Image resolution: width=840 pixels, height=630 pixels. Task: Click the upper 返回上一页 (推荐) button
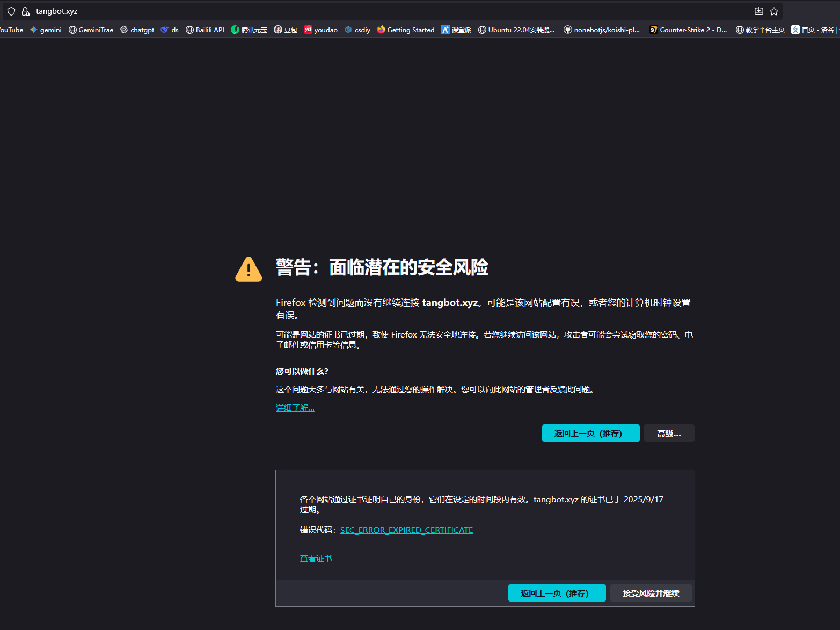point(590,434)
